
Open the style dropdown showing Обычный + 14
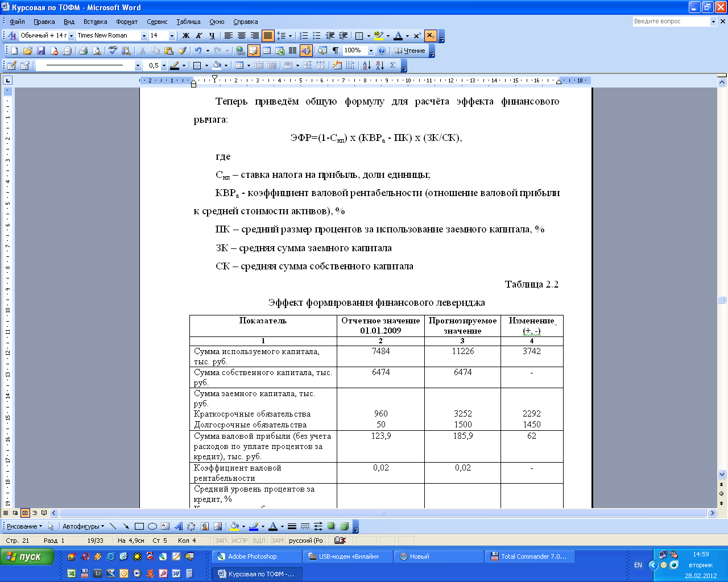click(71, 36)
